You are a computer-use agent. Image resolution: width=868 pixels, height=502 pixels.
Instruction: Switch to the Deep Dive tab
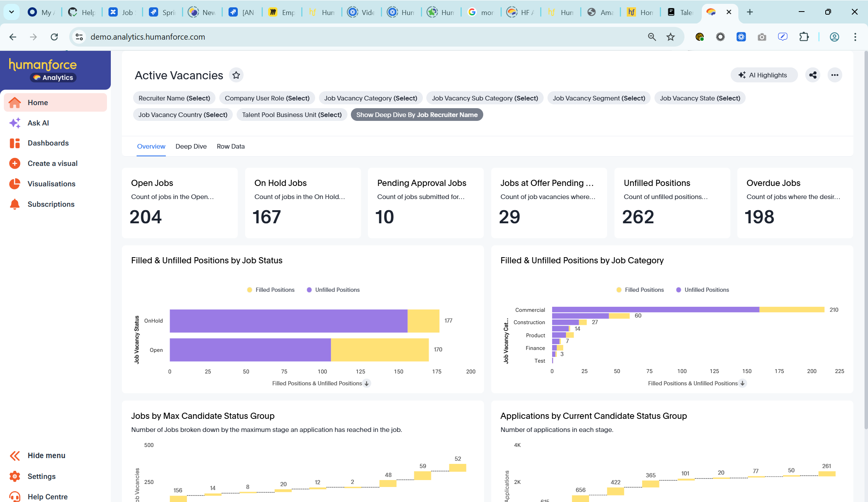pos(191,146)
